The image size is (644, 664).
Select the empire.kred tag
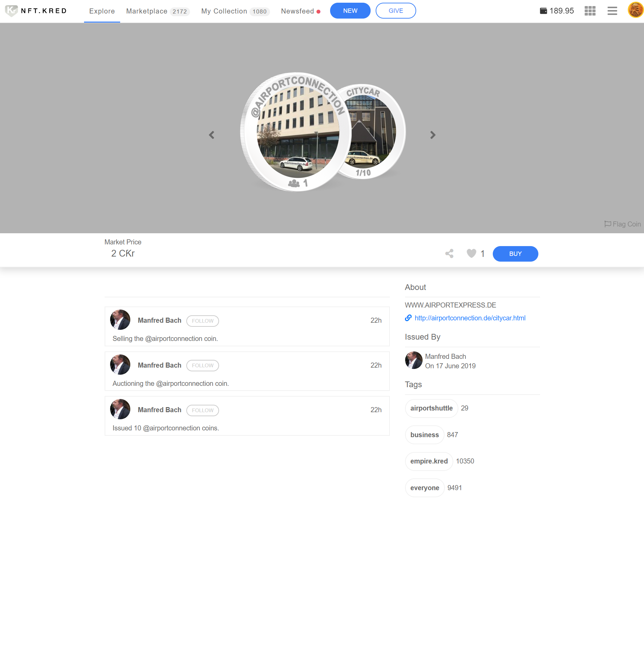point(429,461)
